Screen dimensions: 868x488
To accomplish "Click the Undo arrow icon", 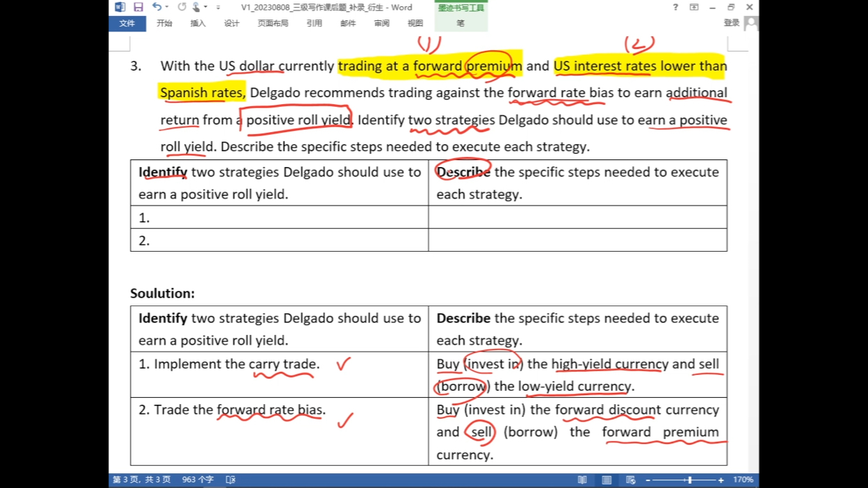I will [157, 7].
